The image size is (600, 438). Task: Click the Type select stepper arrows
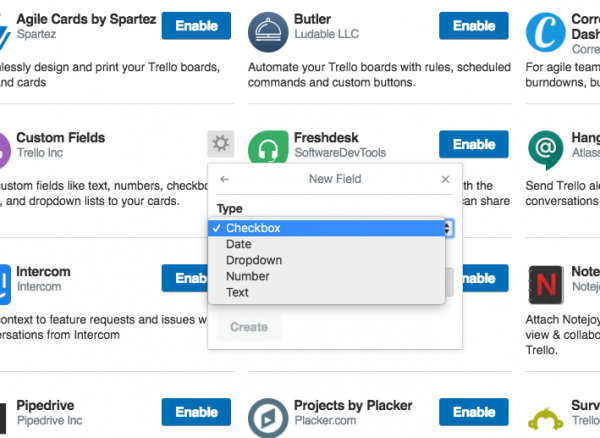(x=448, y=228)
